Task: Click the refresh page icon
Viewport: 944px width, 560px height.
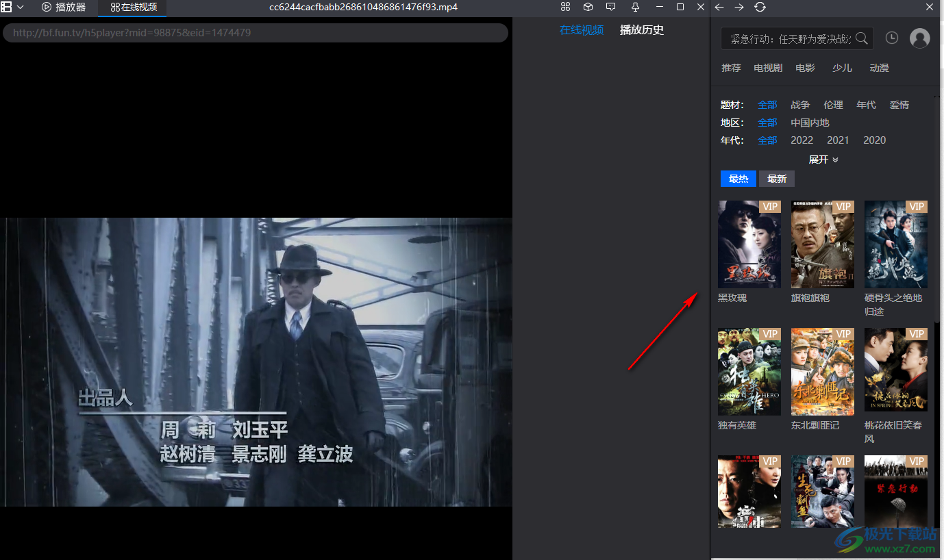Action: [760, 7]
